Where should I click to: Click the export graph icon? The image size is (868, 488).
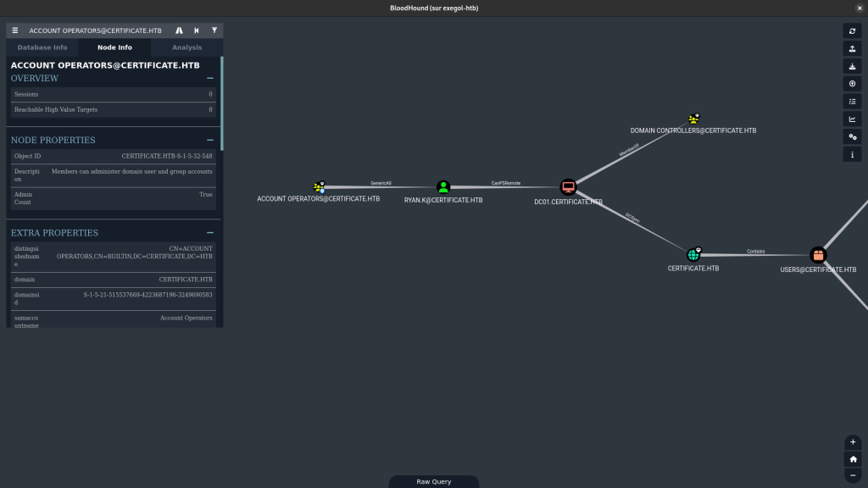[853, 48]
